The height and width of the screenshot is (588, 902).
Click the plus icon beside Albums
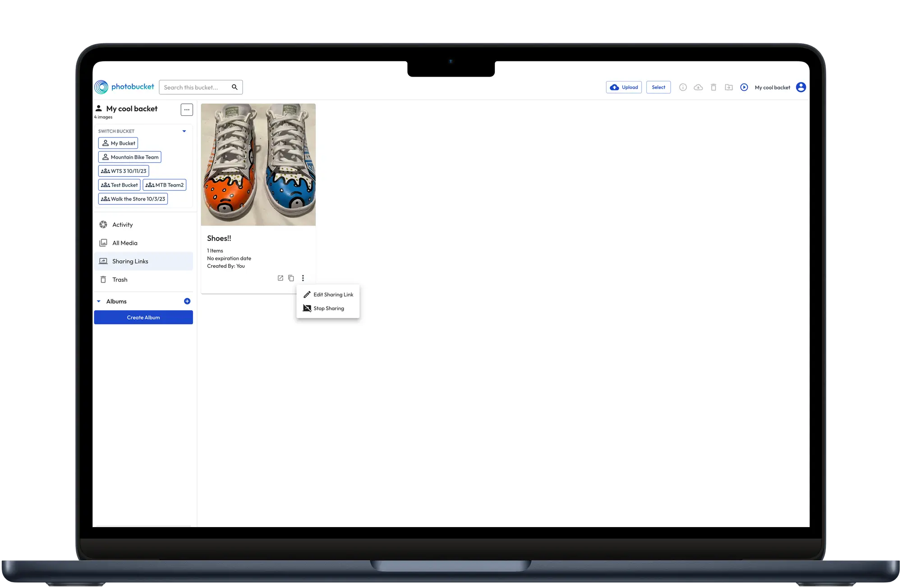tap(187, 301)
